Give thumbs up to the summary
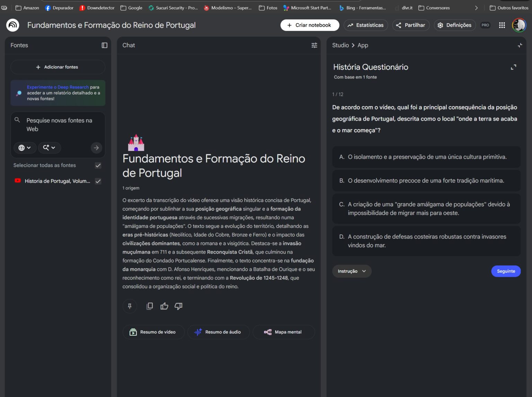This screenshot has width=532, height=397. tap(164, 306)
